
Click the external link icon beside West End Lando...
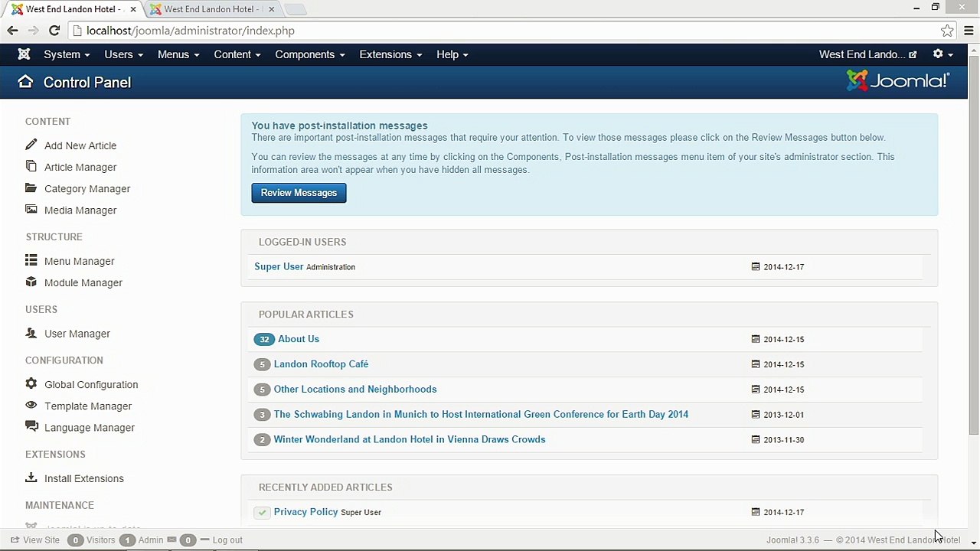(x=913, y=55)
